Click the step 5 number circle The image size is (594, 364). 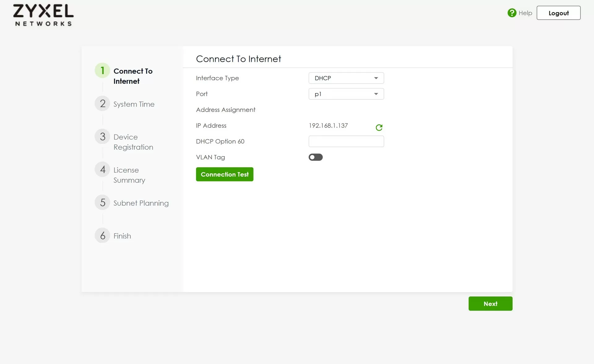click(x=102, y=203)
